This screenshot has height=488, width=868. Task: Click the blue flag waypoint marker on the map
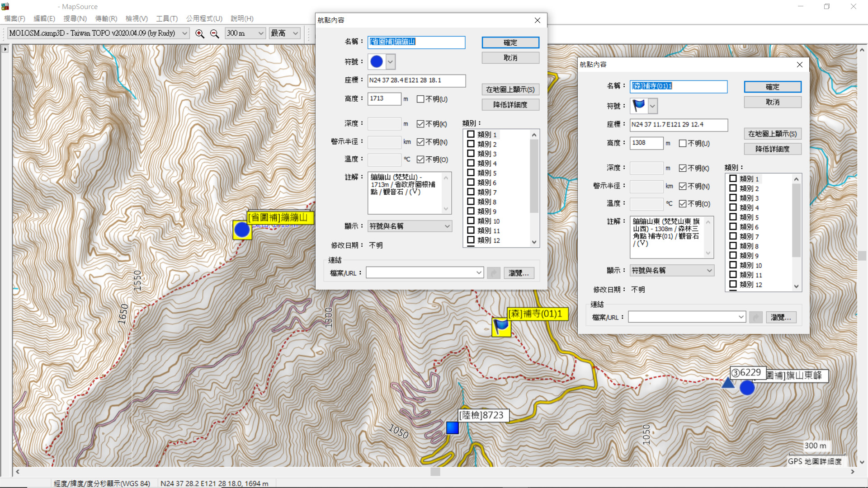pos(501,326)
